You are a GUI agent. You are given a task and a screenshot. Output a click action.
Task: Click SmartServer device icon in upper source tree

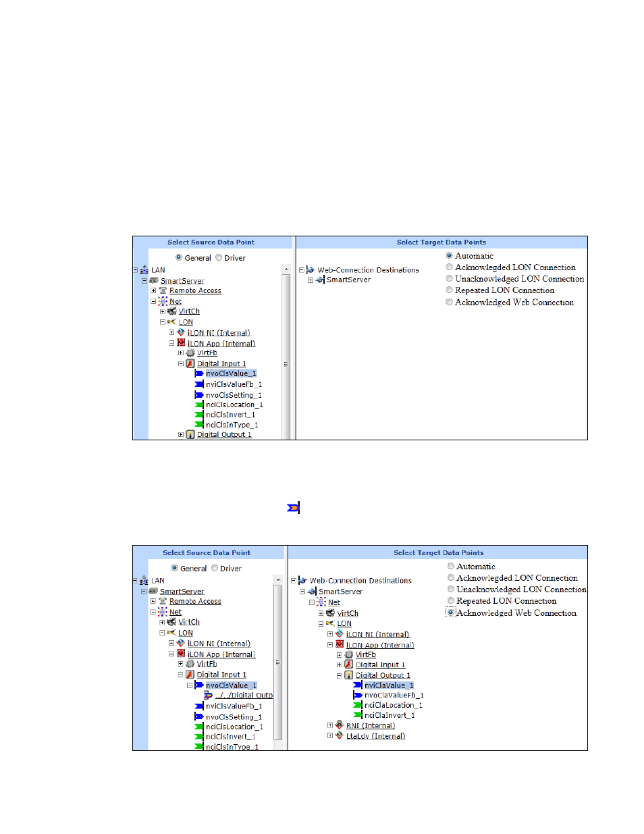(153, 280)
